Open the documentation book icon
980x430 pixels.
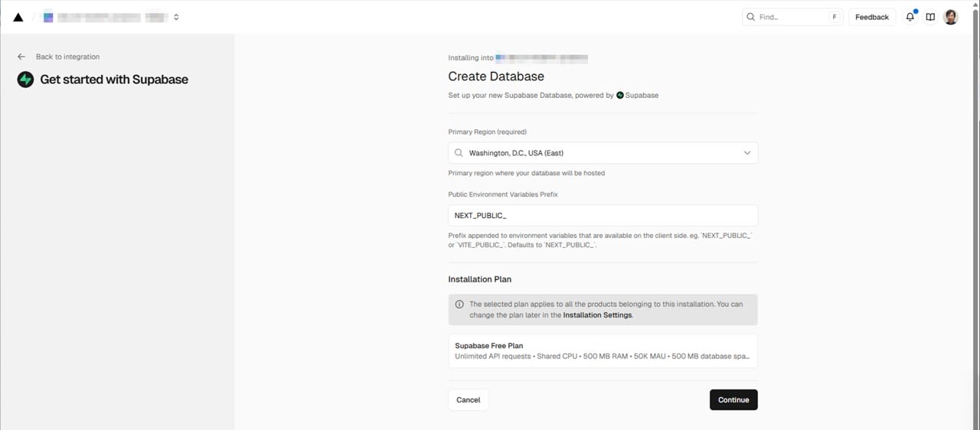930,17
